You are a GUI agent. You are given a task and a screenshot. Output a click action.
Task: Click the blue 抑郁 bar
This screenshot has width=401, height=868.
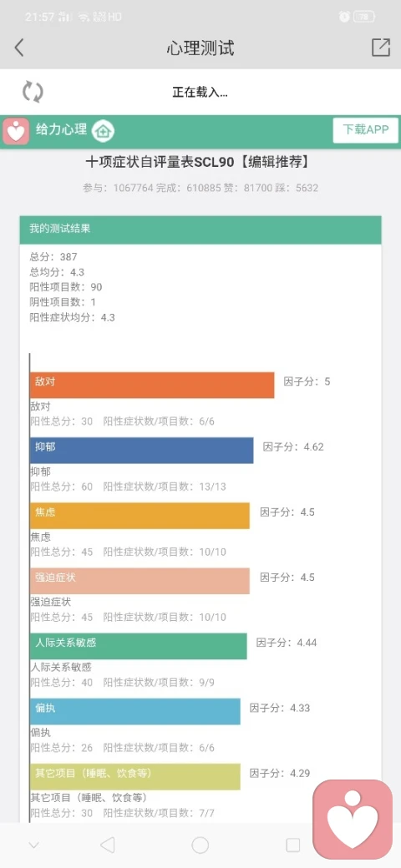click(142, 450)
